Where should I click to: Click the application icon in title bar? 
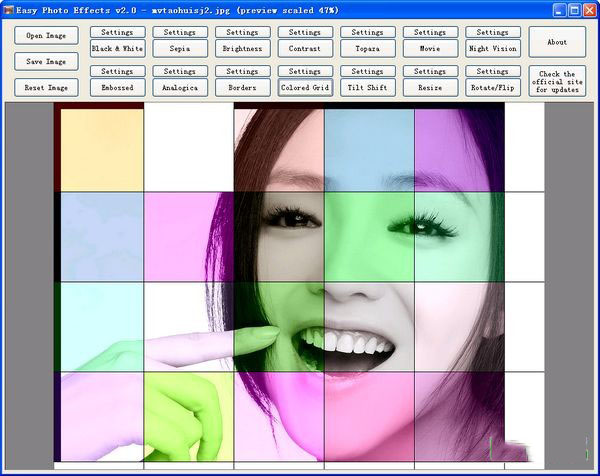pyautogui.click(x=8, y=10)
